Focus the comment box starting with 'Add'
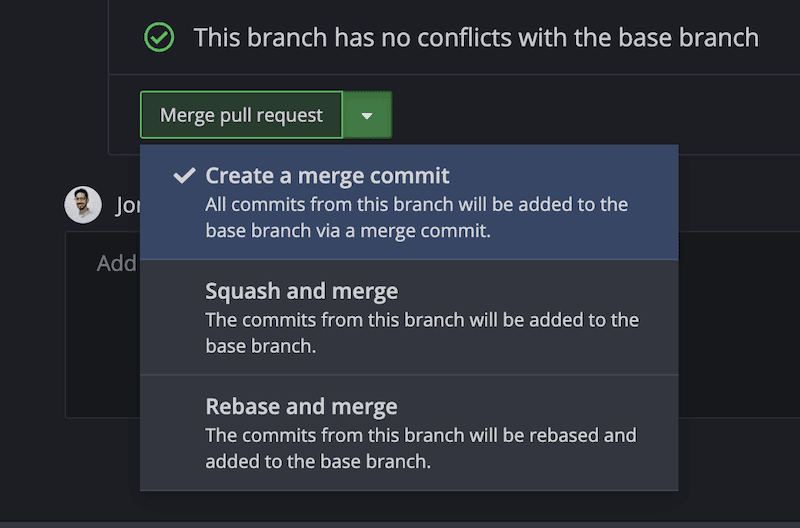The width and height of the screenshot is (800, 528). (x=115, y=264)
